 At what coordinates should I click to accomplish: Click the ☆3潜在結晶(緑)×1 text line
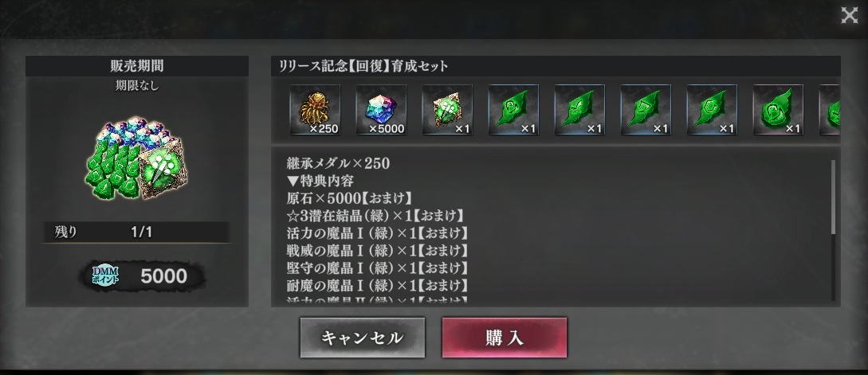click(375, 216)
